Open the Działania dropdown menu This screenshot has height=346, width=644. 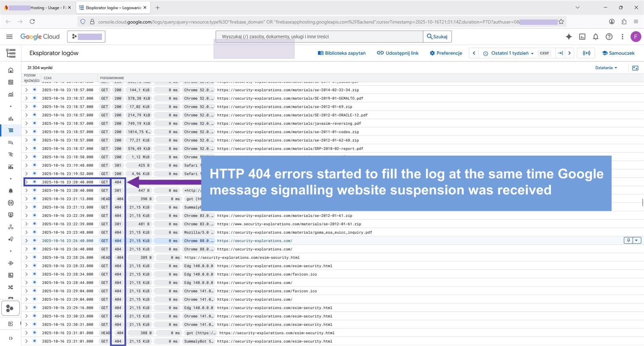(606, 68)
